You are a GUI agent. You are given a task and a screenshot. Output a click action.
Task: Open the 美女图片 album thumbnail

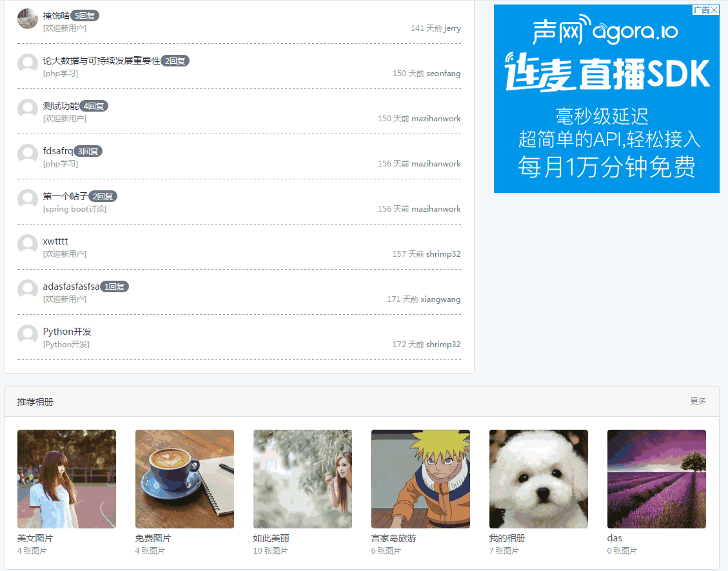tap(66, 479)
